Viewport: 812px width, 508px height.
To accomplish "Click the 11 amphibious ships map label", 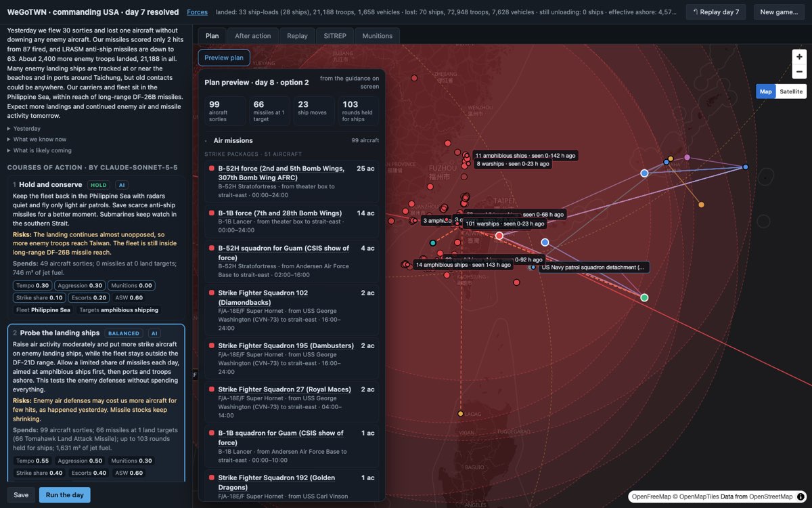I will point(525,156).
